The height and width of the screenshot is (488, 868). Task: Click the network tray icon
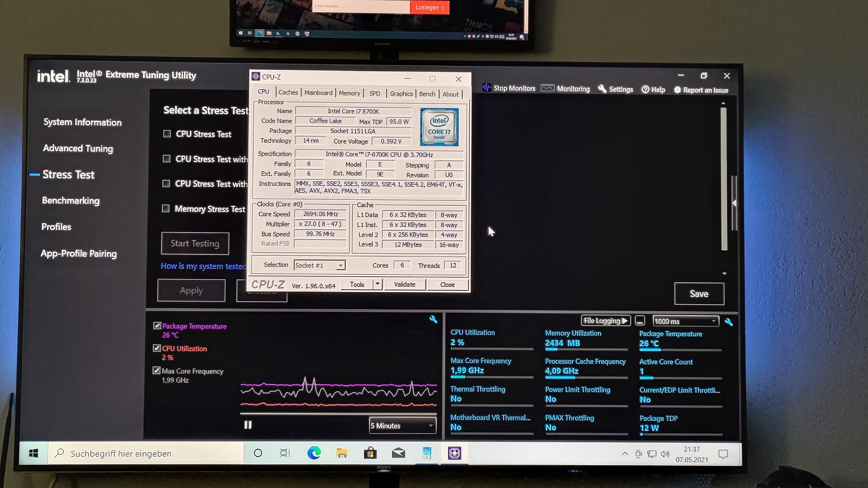[x=652, y=454]
